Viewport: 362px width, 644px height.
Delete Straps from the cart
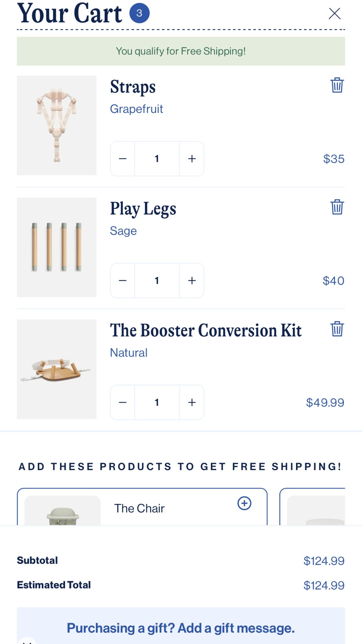click(x=337, y=85)
